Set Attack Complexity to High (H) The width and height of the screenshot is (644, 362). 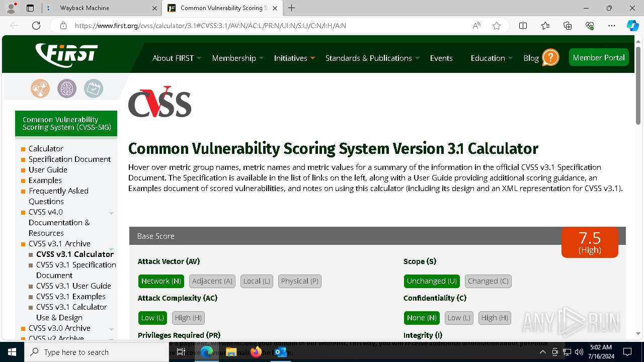(x=188, y=318)
